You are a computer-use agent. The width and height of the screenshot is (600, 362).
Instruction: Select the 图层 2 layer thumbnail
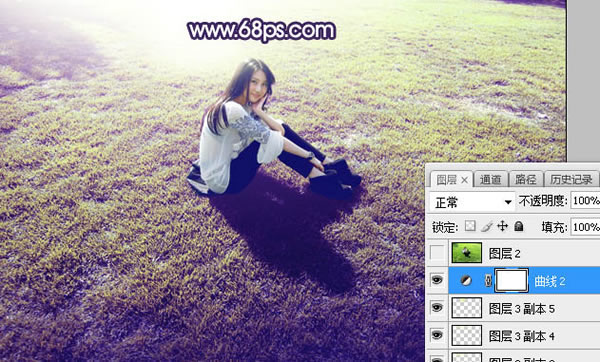click(466, 253)
